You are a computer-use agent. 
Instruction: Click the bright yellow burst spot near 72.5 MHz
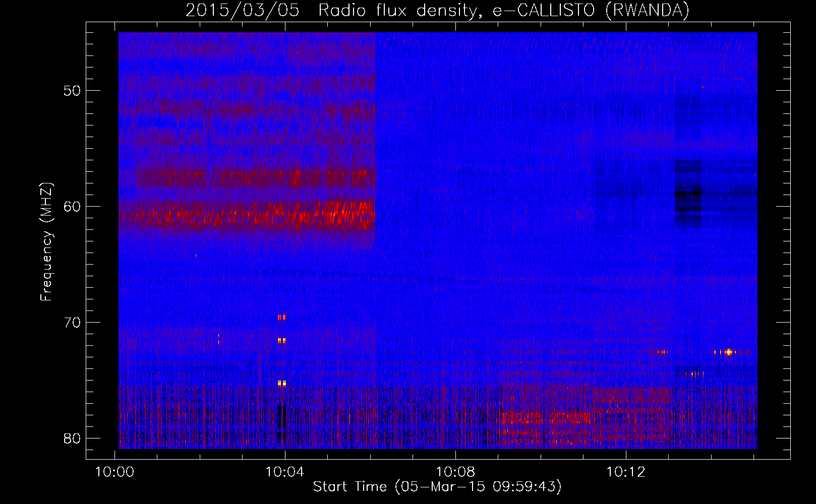(x=729, y=352)
